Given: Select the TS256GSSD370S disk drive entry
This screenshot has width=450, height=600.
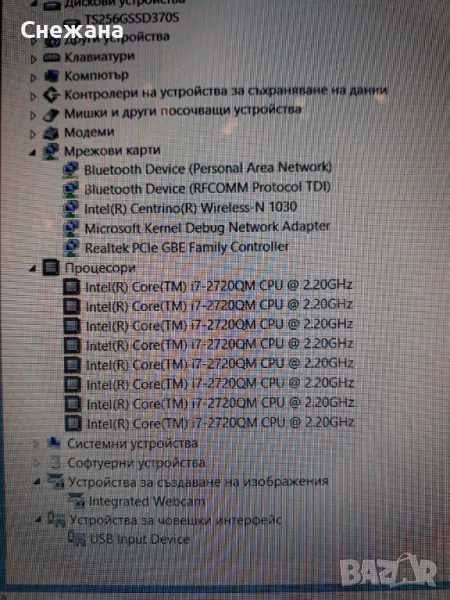Looking at the screenshot, I should pos(132,18).
